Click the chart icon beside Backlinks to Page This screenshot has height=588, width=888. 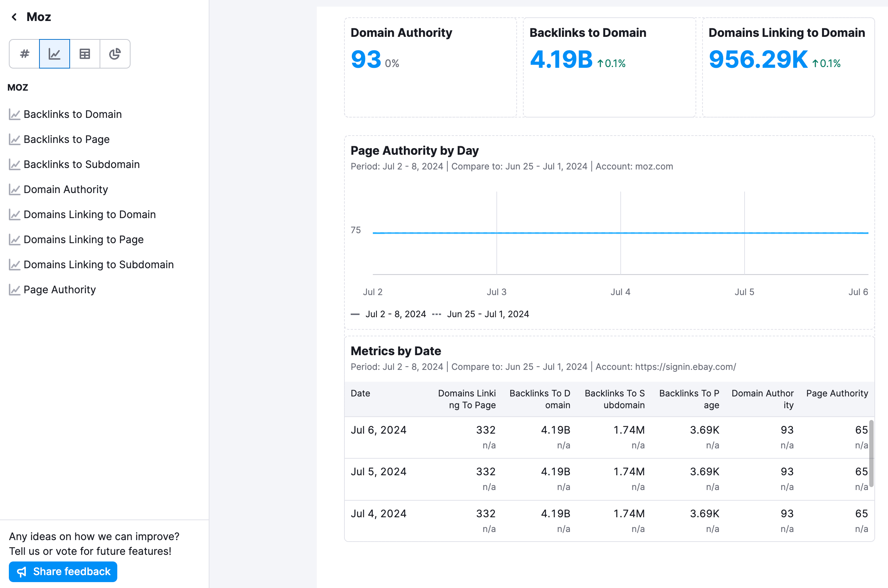(14, 139)
